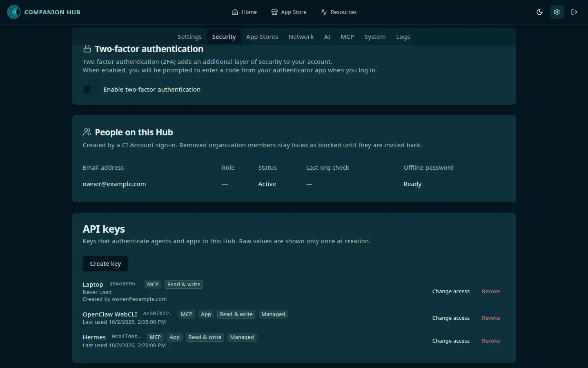The height and width of the screenshot is (368, 588).
Task: Click the App Store shop icon
Action: (x=274, y=12)
